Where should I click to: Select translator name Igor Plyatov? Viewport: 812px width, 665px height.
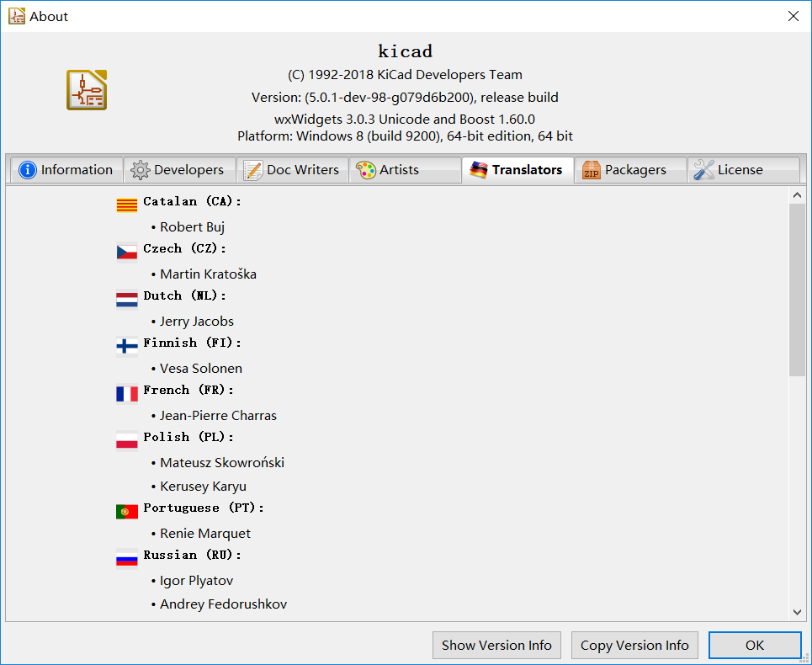[196, 581]
